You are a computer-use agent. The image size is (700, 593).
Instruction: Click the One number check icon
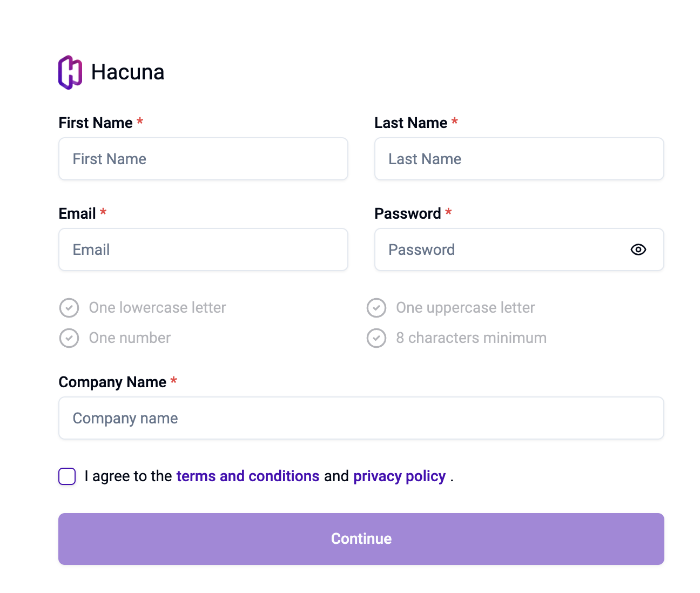(x=69, y=338)
